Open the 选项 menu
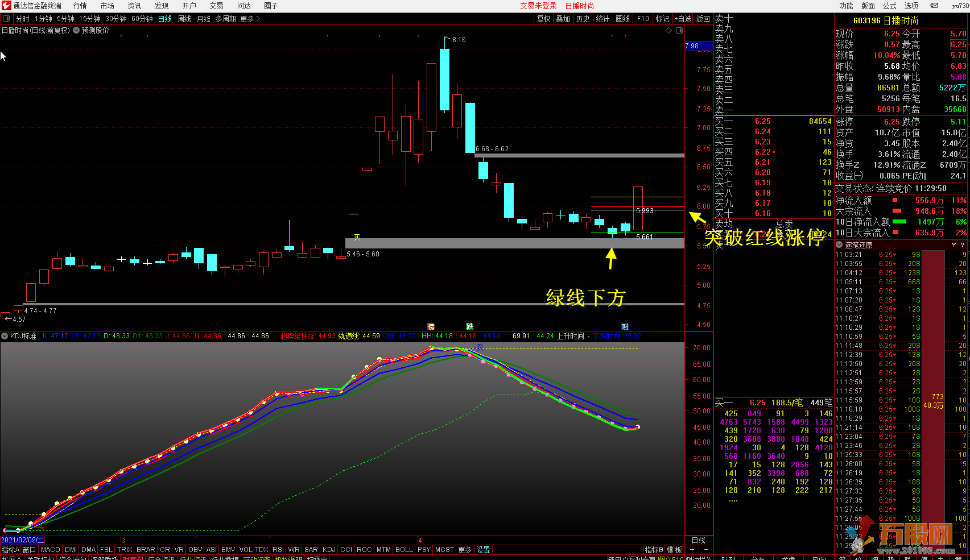 click(911, 6)
